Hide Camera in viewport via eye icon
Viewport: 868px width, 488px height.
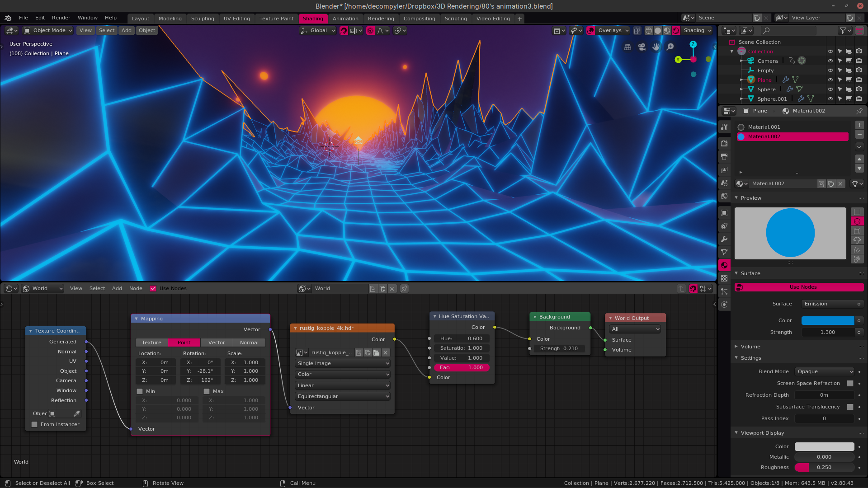(830, 61)
